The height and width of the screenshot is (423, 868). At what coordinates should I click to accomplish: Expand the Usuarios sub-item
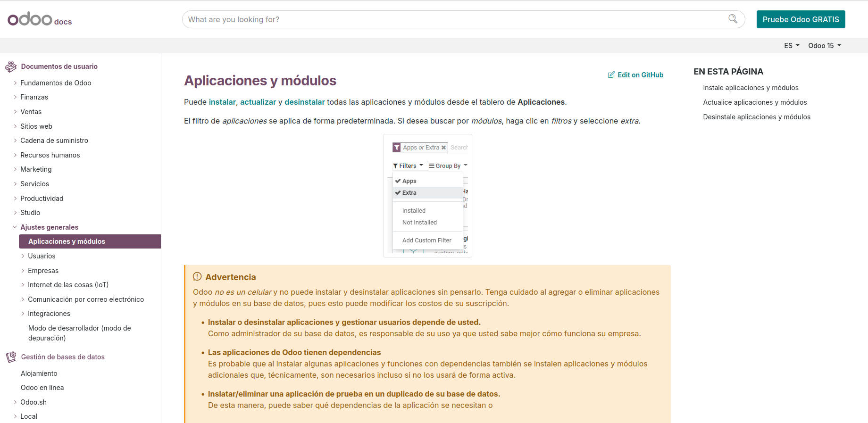click(x=42, y=256)
